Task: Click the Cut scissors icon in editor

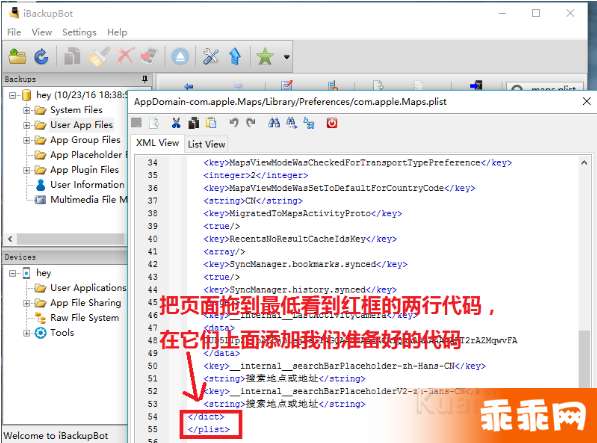Action: [x=176, y=123]
